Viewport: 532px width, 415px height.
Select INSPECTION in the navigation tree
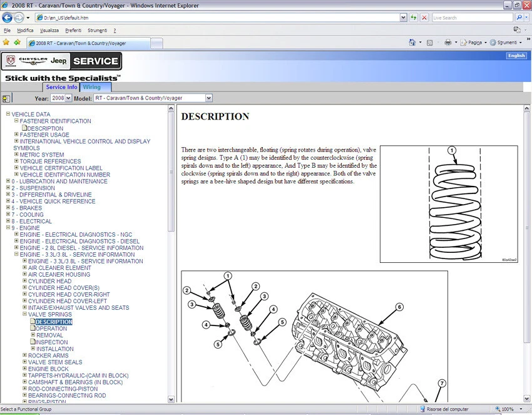click(x=51, y=342)
